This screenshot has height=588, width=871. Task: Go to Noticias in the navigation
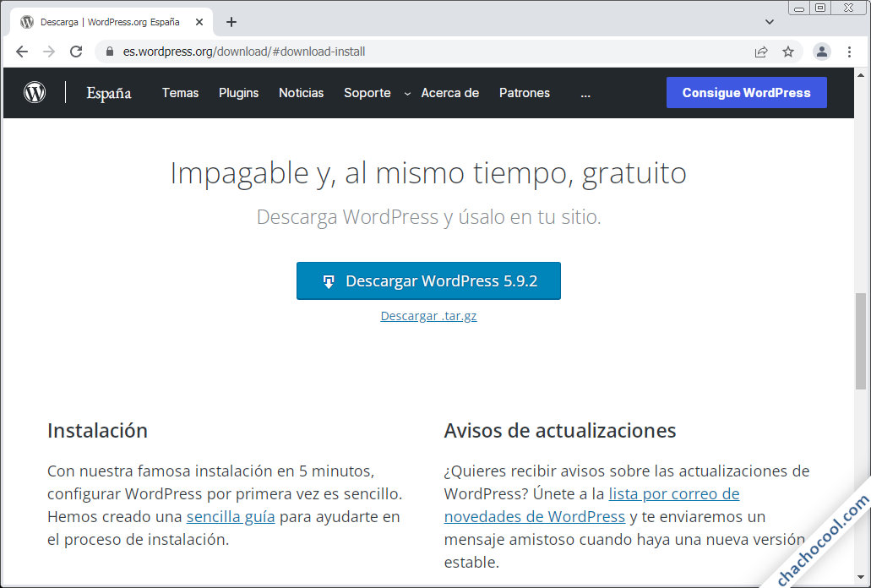[301, 93]
